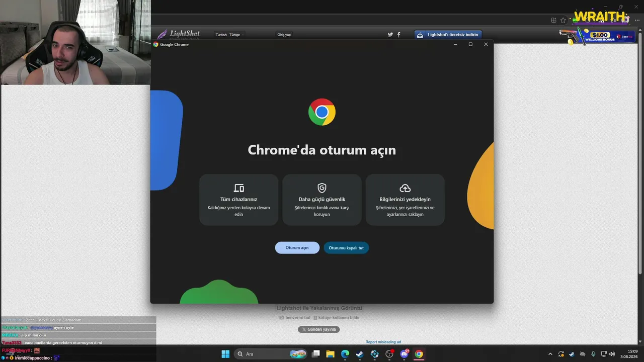Viewport: 644px width, 362px height.
Task: Click the microphone icon in system tray
Action: 593,354
